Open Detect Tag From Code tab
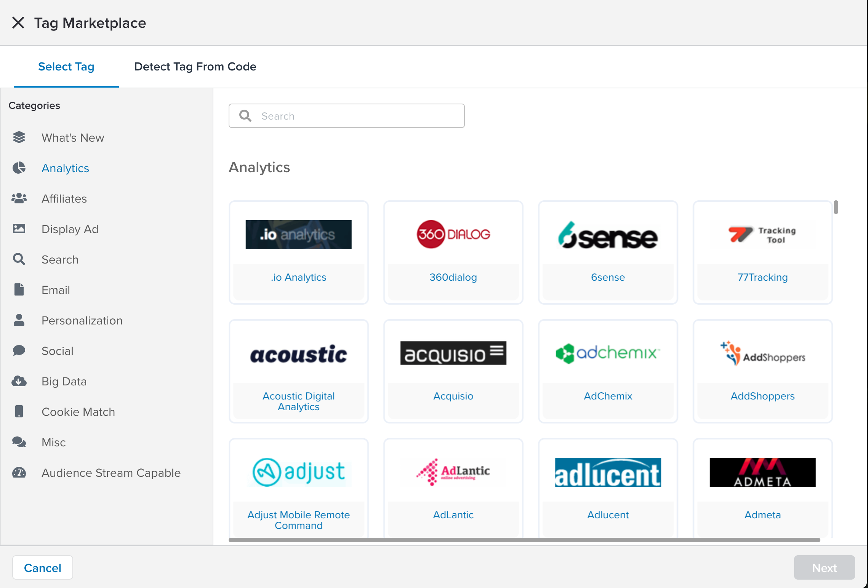The width and height of the screenshot is (868, 588). [x=195, y=67]
